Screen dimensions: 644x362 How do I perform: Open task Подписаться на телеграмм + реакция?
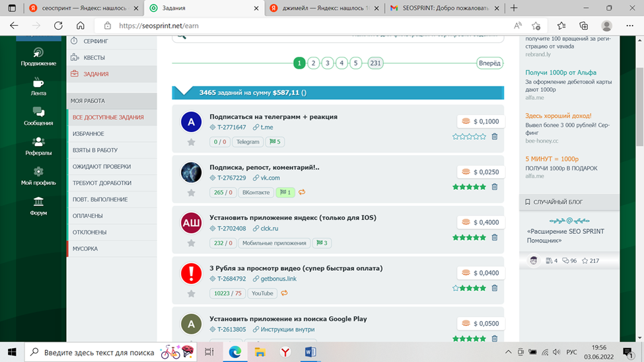[x=273, y=117]
